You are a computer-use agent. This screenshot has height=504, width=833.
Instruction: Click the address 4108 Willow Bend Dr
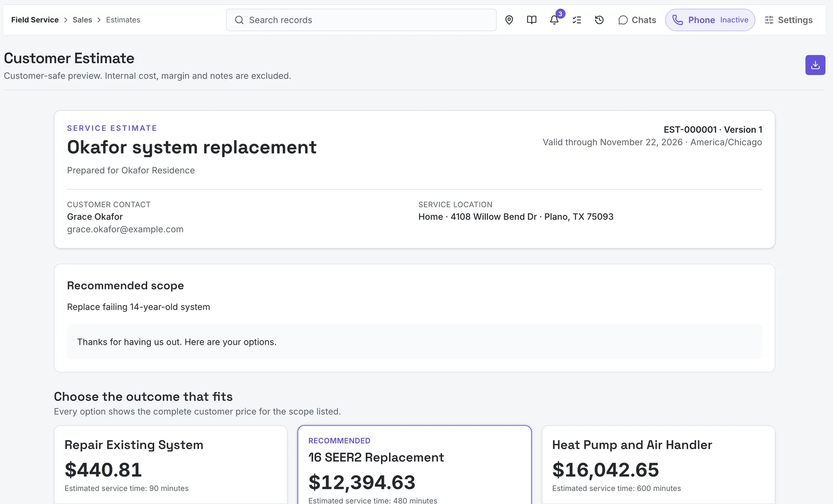point(494,217)
